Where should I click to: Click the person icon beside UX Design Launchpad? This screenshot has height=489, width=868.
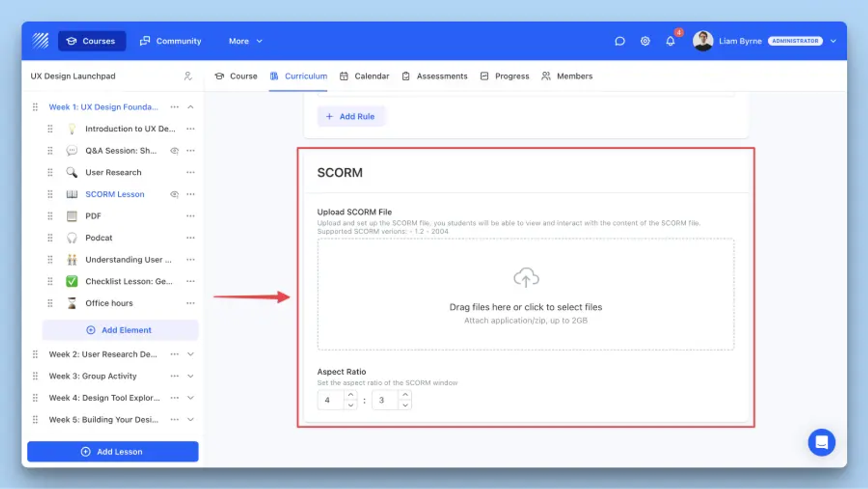click(x=188, y=76)
